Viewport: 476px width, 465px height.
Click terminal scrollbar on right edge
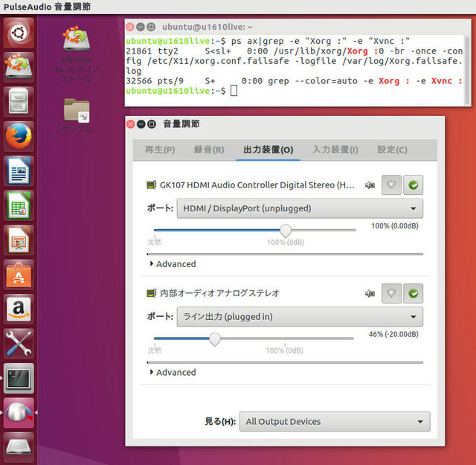tap(467, 70)
